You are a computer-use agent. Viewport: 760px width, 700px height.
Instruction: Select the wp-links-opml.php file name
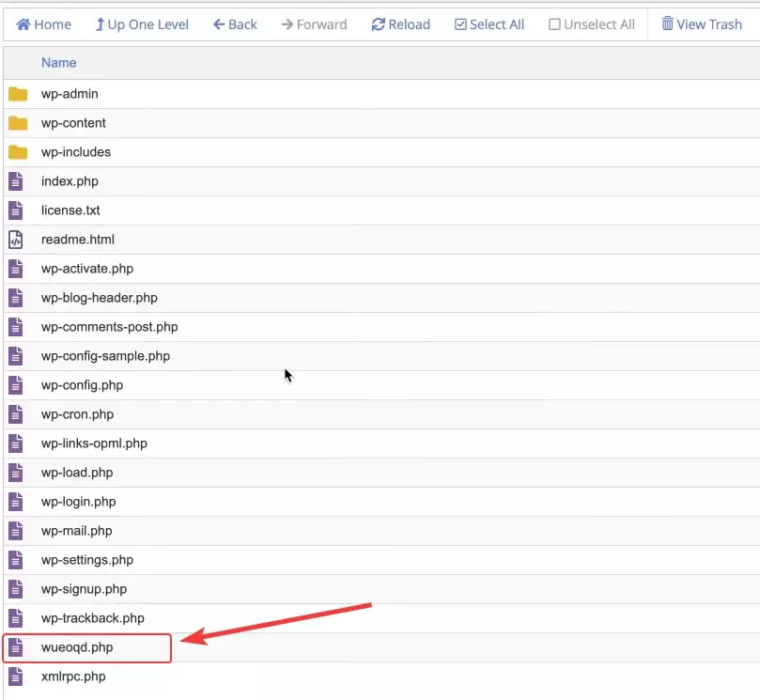(95, 443)
